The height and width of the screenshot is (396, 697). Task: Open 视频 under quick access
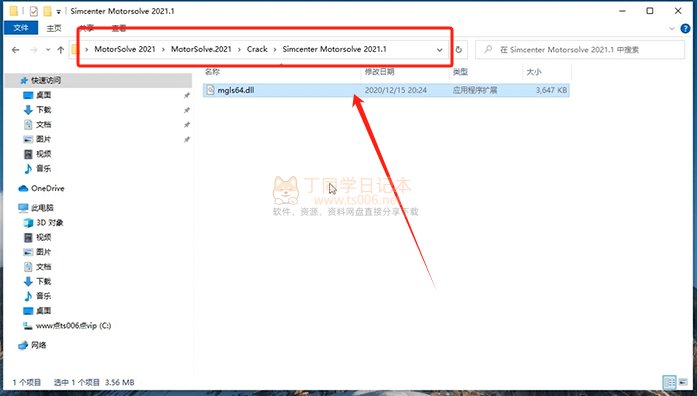pyautogui.click(x=44, y=154)
